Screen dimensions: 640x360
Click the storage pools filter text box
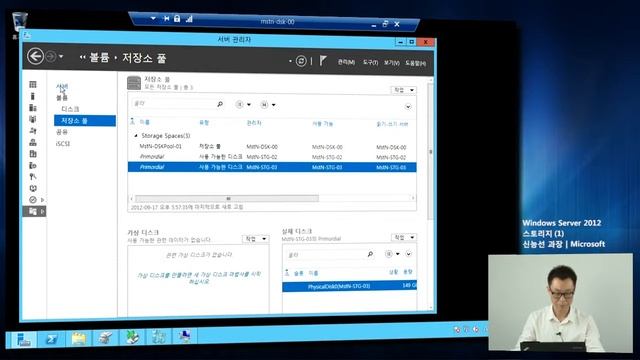point(173,104)
